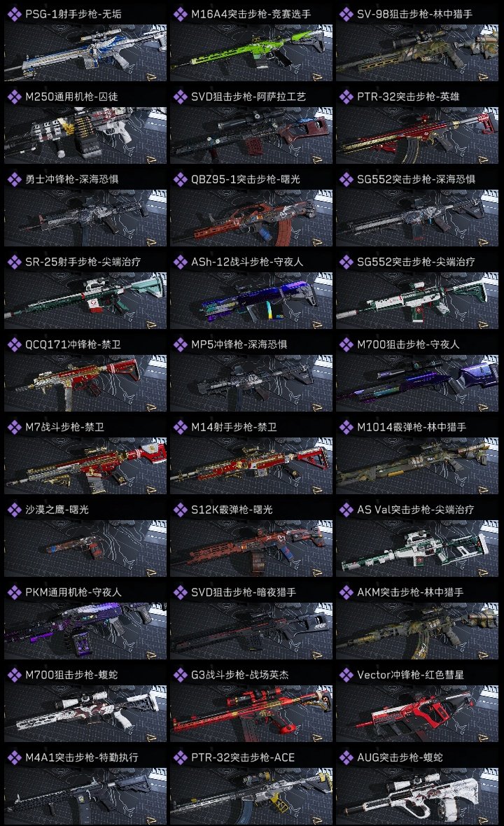Screen dimensions: 504x826
Task: Select the M700狙击步枪-守夜人 purple sniper image
Action: [417, 384]
